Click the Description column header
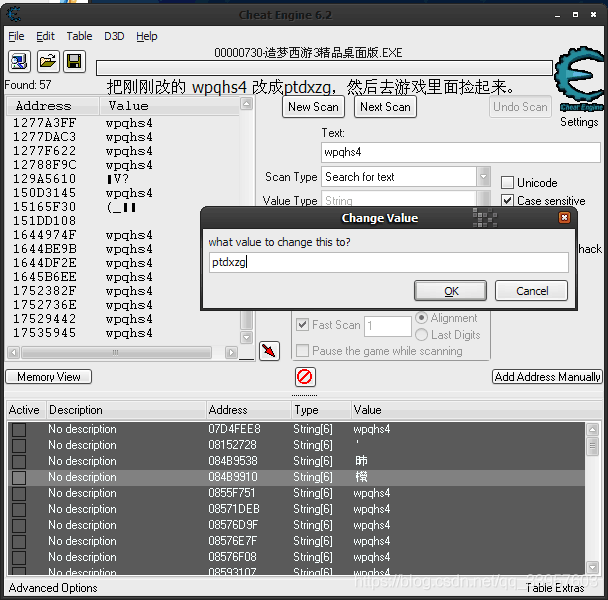 pyautogui.click(x=126, y=410)
